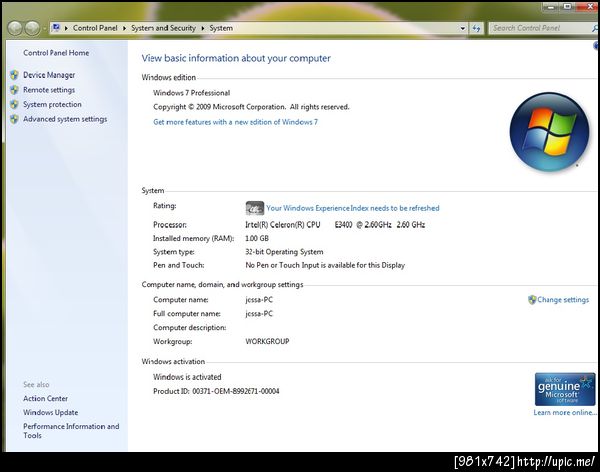Screen dimensions: 600x472
Task: Open System protection link
Action: pos(52,105)
